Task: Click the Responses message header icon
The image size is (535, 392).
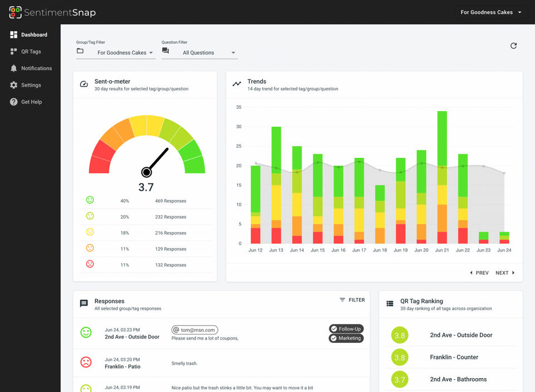Action: 84,303
